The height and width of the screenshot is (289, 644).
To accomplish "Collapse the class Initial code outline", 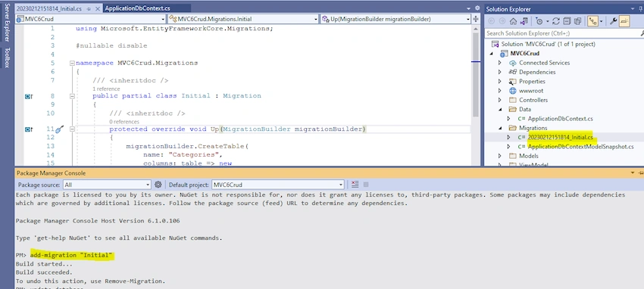I will [x=72, y=96].
